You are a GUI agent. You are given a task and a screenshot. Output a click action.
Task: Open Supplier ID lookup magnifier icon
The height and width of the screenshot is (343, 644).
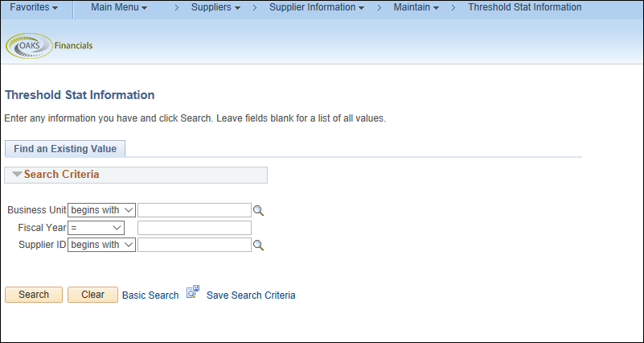[x=258, y=245]
